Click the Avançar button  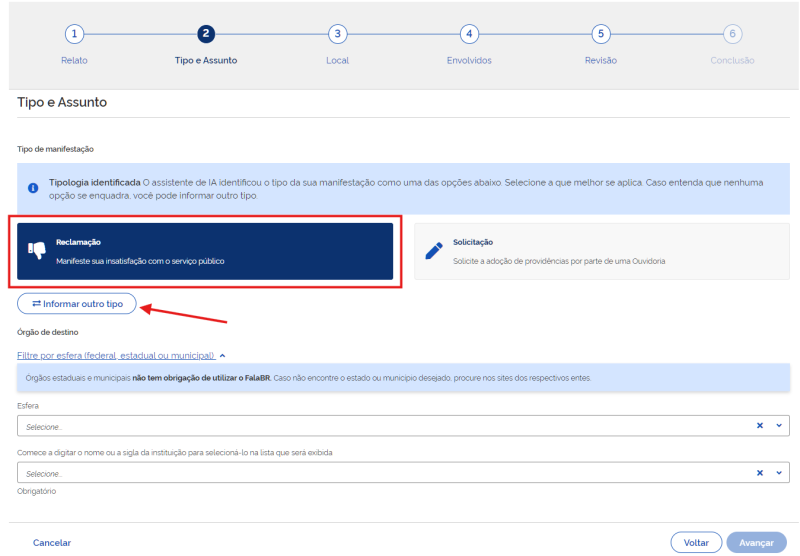tap(756, 543)
